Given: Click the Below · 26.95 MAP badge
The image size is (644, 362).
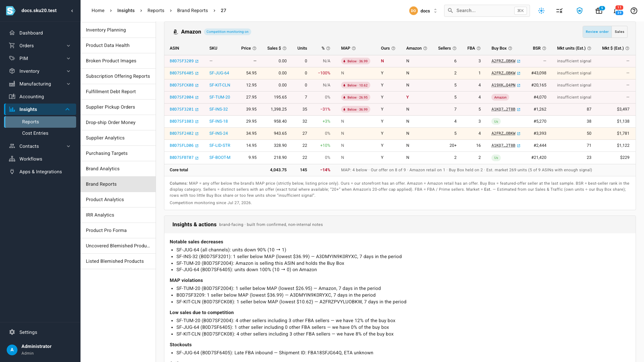Looking at the screenshot, I should pyautogui.click(x=356, y=97).
